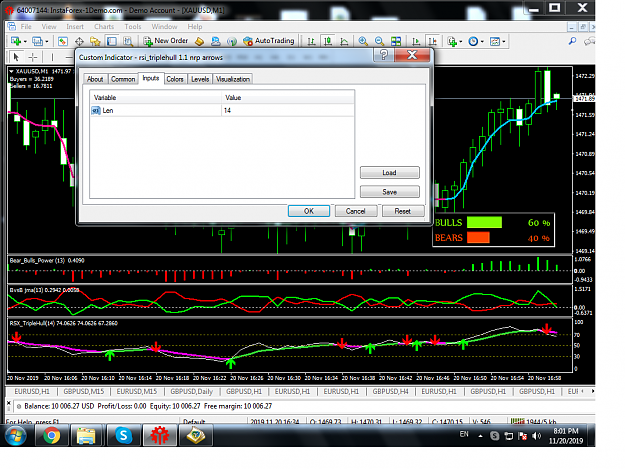
Task: Select the crosshair tool
Action: 33,57
